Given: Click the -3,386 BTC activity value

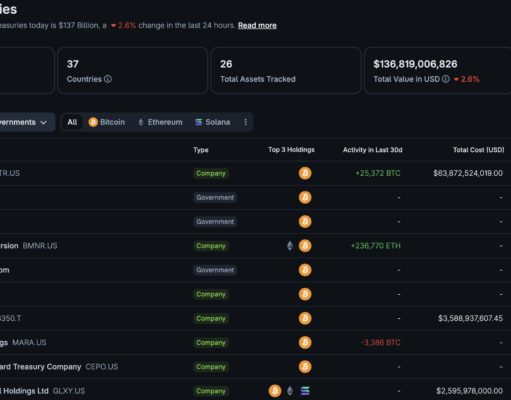Looking at the screenshot, I should click(x=381, y=343).
